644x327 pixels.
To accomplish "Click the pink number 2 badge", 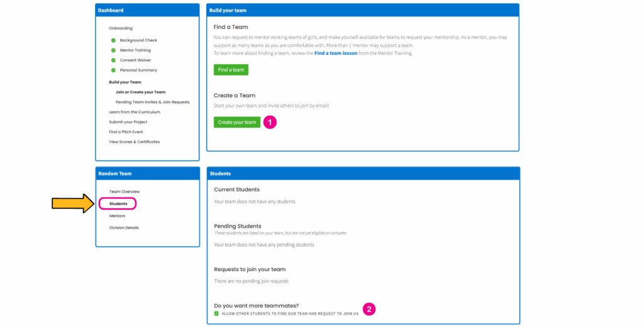I will (x=369, y=309).
